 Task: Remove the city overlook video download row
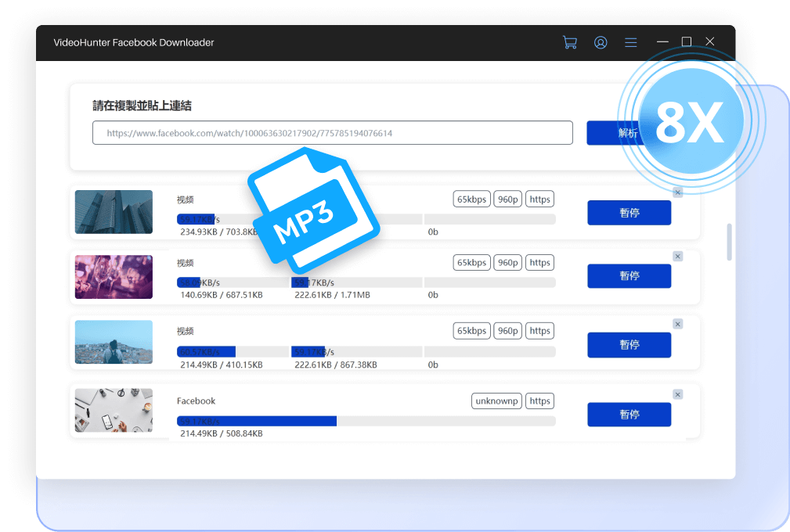[x=678, y=324]
